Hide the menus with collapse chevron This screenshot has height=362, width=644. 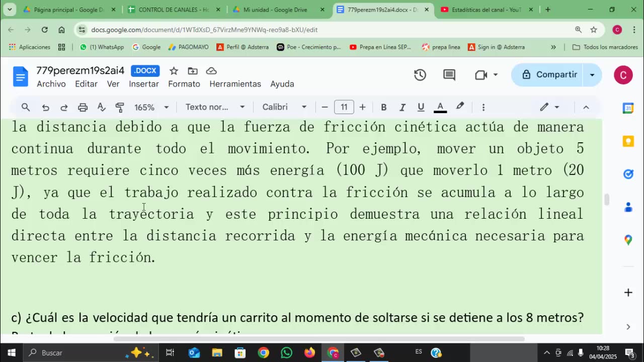[586, 107]
